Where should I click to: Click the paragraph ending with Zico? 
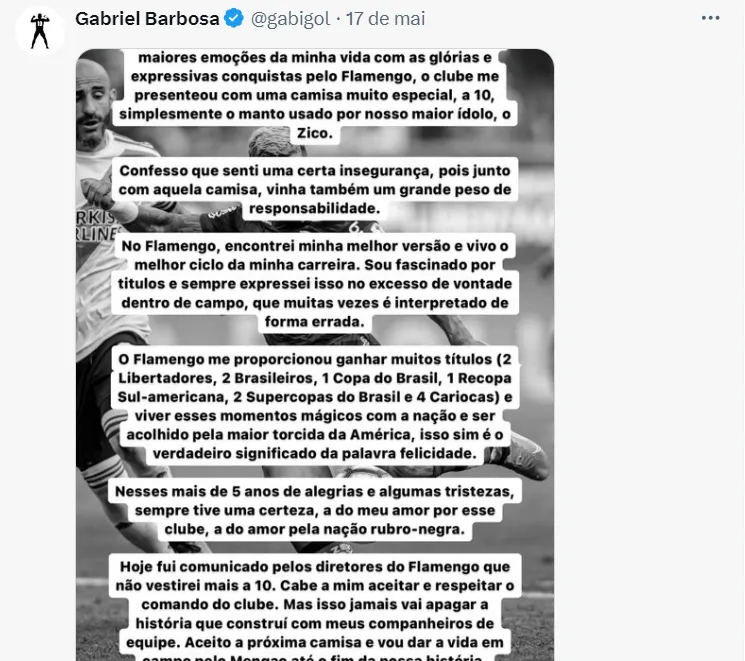(x=315, y=95)
